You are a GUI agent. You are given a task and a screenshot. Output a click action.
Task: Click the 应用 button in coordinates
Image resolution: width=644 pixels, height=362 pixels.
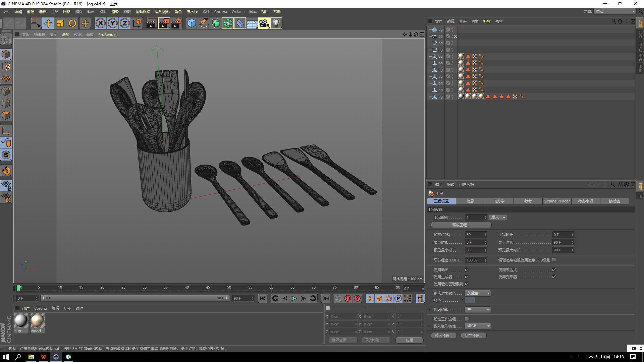click(x=409, y=340)
